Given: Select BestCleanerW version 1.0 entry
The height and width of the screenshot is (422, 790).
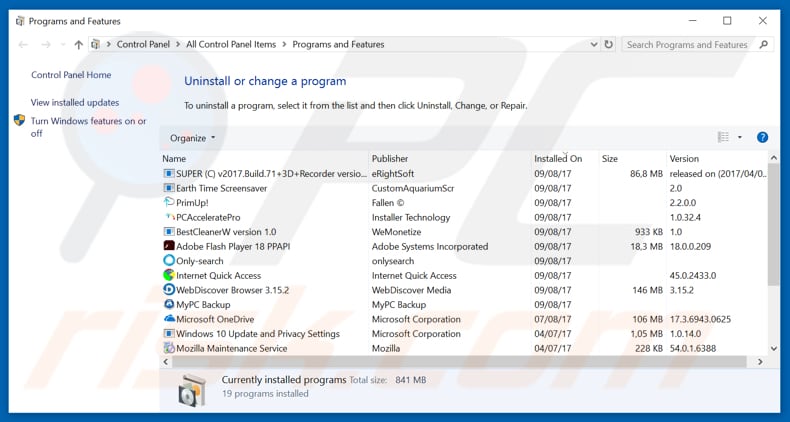Looking at the screenshot, I should pos(226,232).
